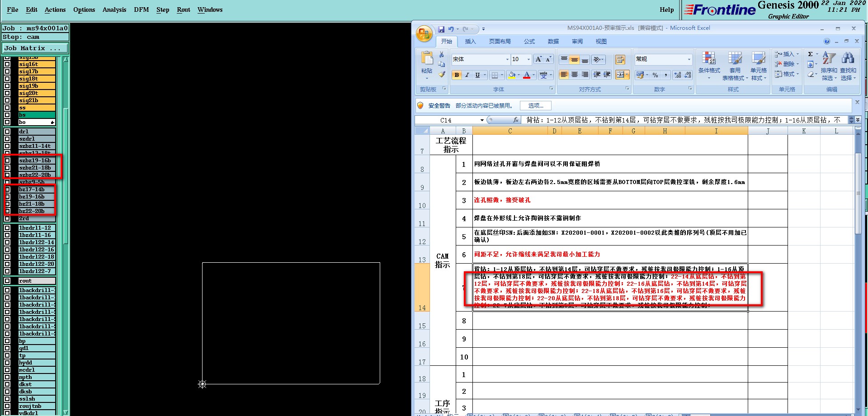Decrease the cell indent

click(x=597, y=75)
